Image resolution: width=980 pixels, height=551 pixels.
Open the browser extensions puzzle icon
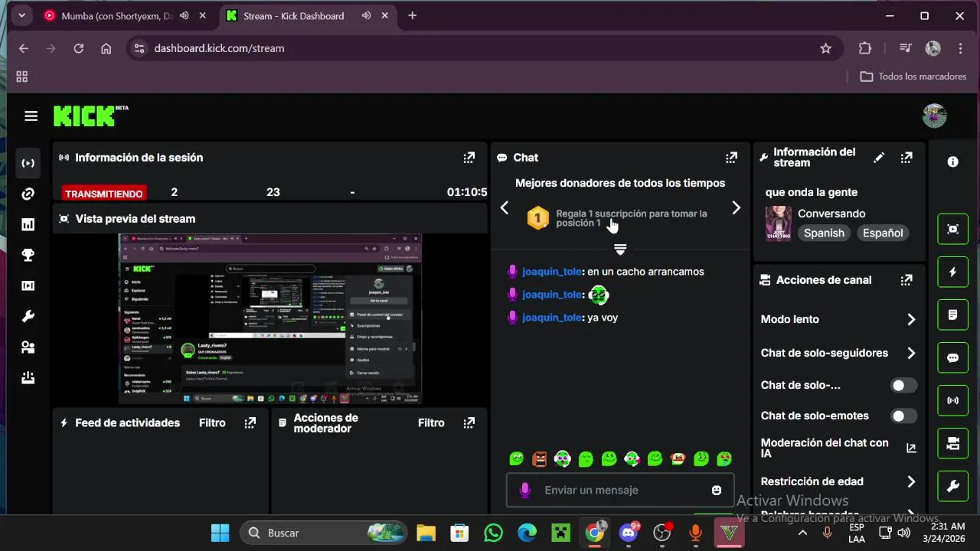(865, 48)
